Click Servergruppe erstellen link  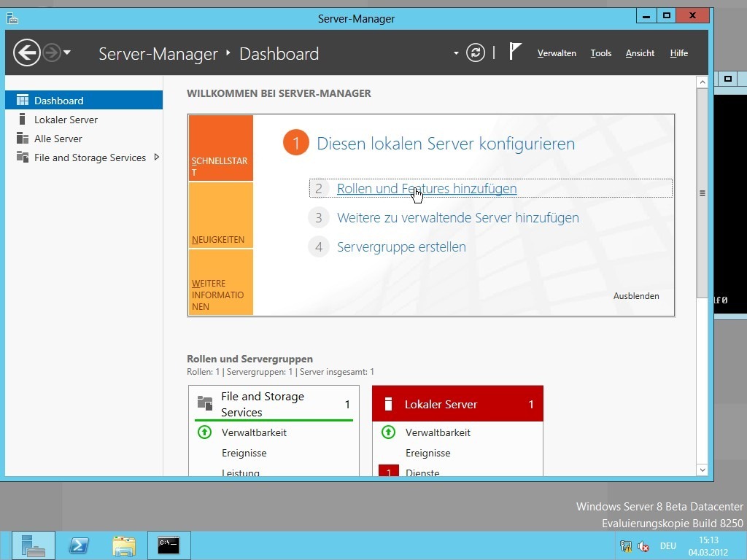[x=401, y=246]
